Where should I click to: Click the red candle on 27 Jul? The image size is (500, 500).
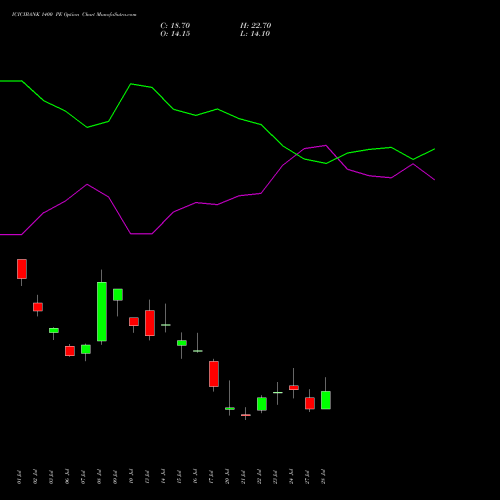(x=310, y=403)
